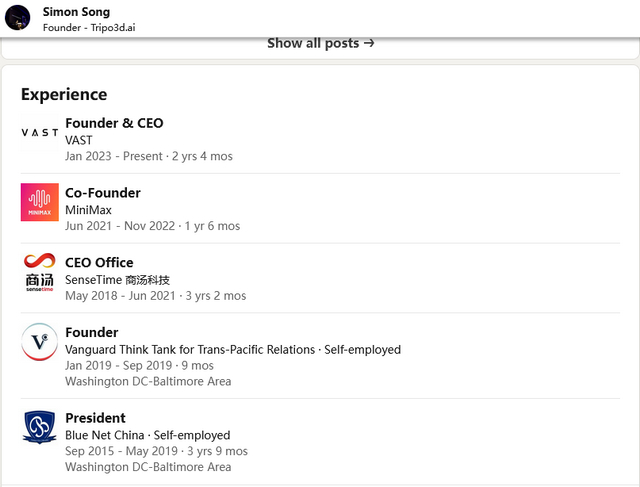Viewport: 640px width, 487px height.
Task: Select SenseTime 商汤科技 company name
Action: coord(118,280)
